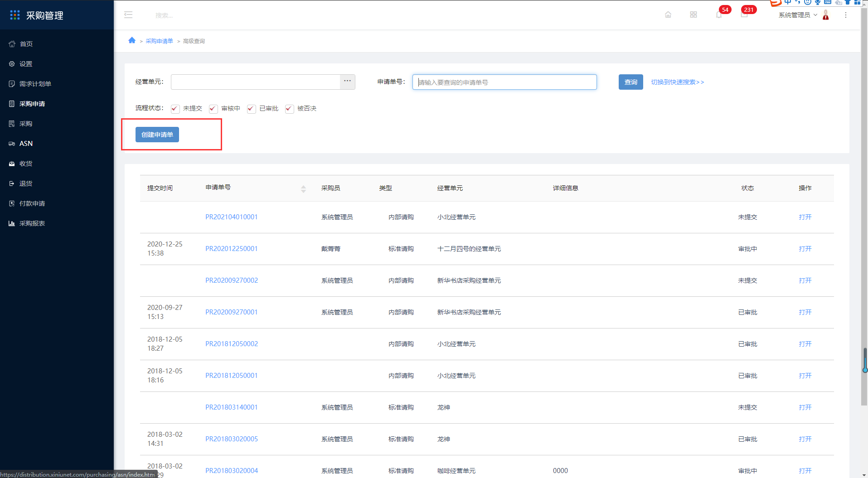
Task: Click the 提交时间 column header
Action: click(160, 188)
